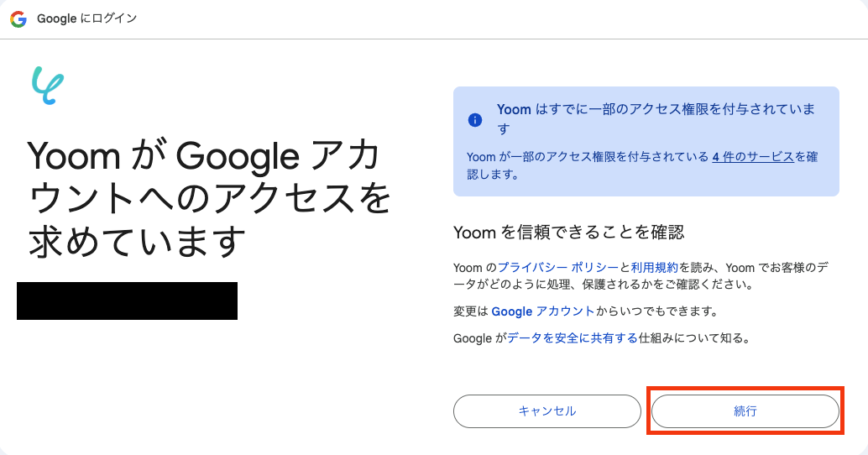This screenshot has width=868, height=455.
Task: Click the Yoom logo icon
Action: 48,85
